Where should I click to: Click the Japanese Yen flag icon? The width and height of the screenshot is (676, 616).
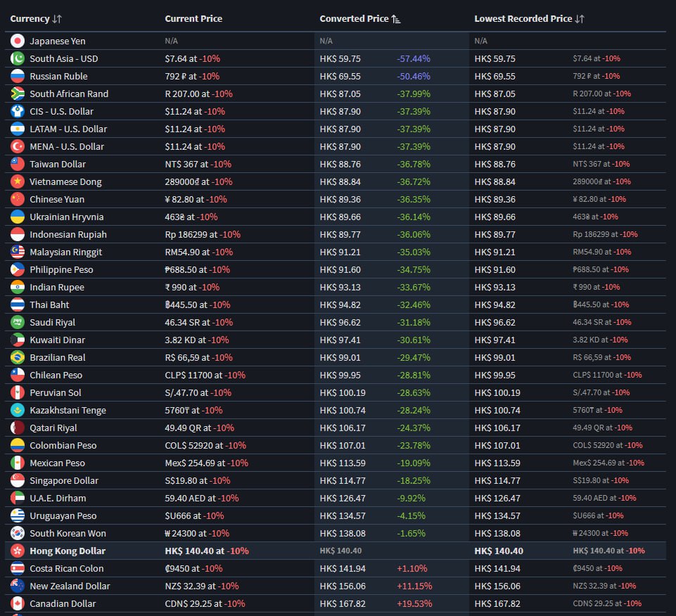tap(18, 41)
